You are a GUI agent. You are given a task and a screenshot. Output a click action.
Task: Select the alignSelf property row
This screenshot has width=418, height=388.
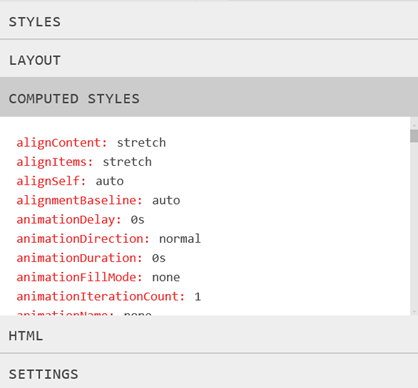click(x=70, y=181)
